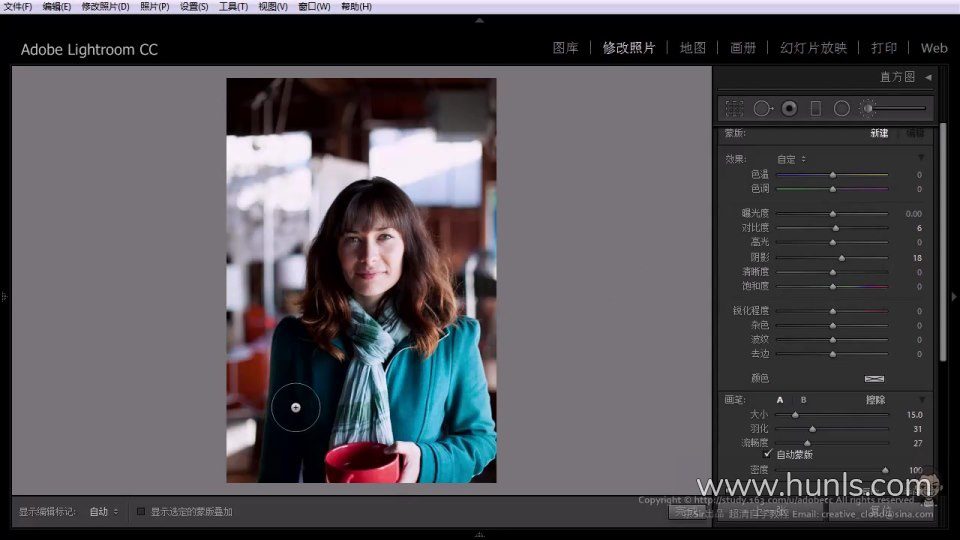Click the 饱和度 saturation slider handle
960x540 pixels.
point(833,287)
